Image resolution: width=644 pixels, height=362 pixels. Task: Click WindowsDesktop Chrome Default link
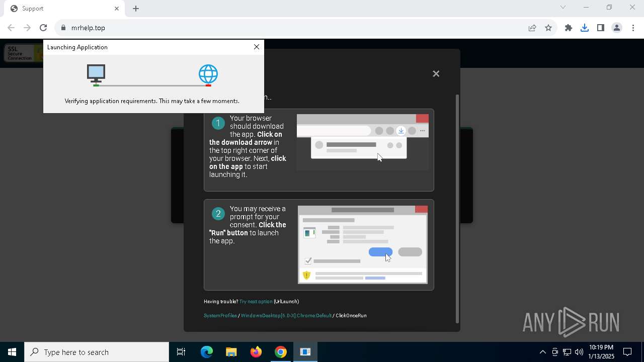[286, 316]
